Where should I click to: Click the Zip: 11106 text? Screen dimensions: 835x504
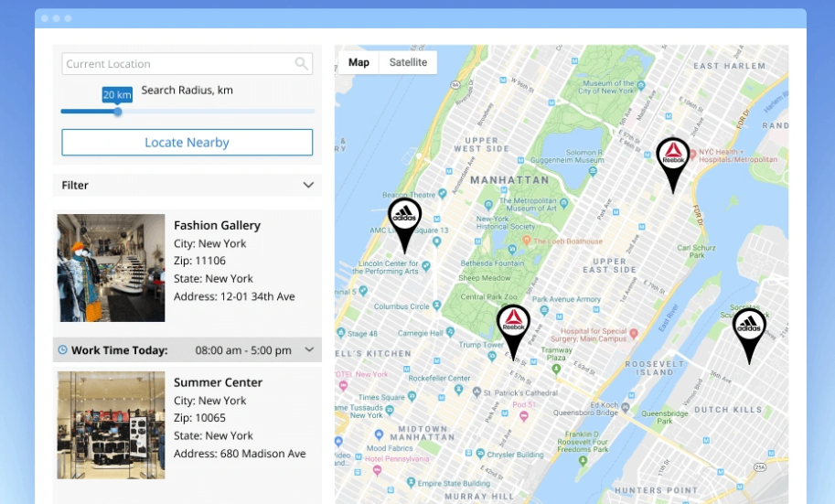199,261
